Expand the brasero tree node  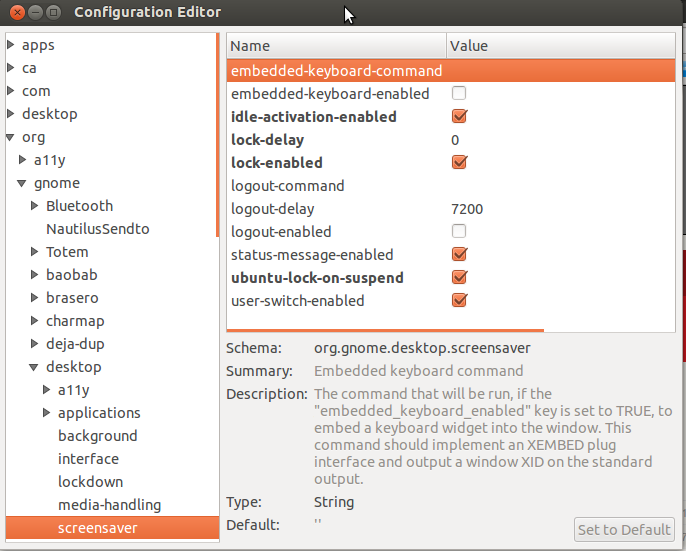click(35, 298)
